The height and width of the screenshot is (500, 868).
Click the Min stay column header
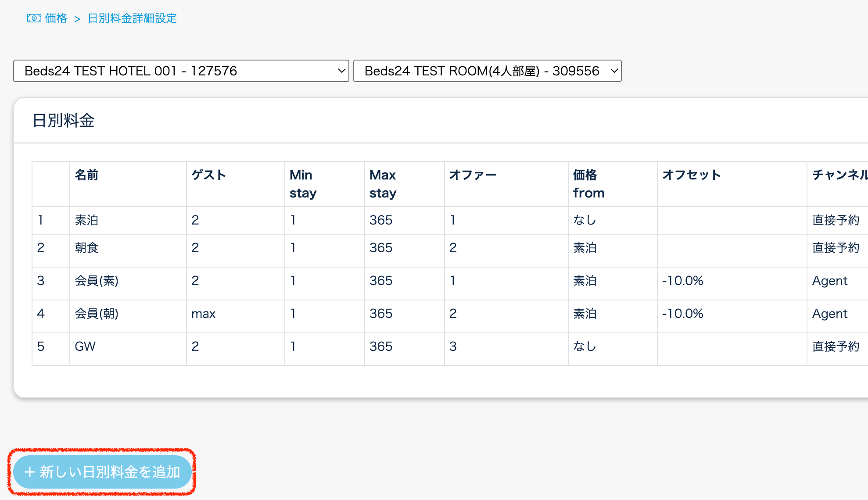click(303, 184)
